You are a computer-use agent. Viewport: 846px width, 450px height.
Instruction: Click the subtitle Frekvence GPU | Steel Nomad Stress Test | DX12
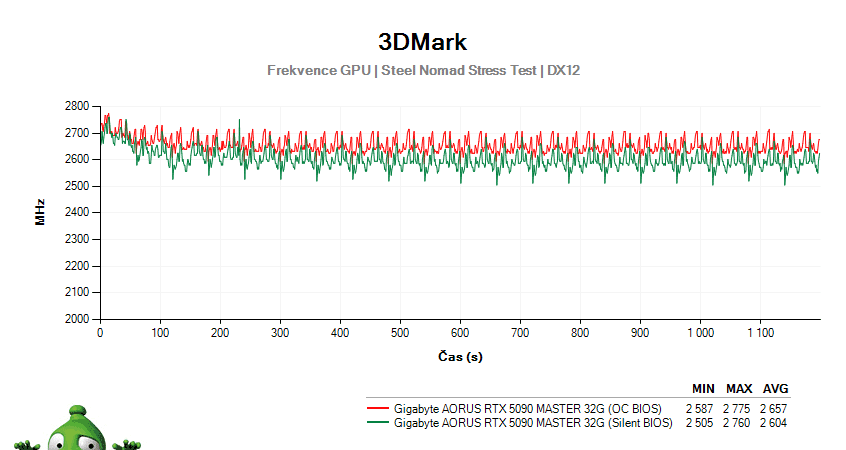point(424,71)
